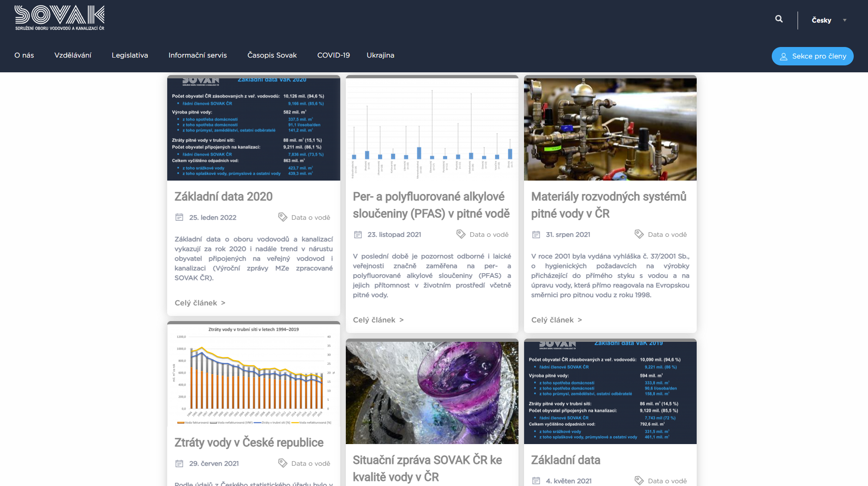Image resolution: width=868 pixels, height=486 pixels.
Task: Click Celý článek under Materiály rozvodných systémů
Action: pos(556,320)
